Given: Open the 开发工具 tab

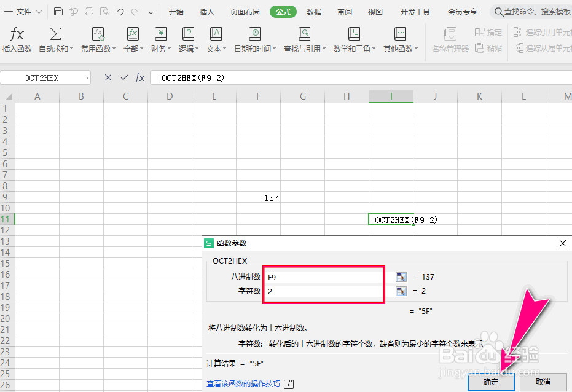Looking at the screenshot, I should pos(415,12).
